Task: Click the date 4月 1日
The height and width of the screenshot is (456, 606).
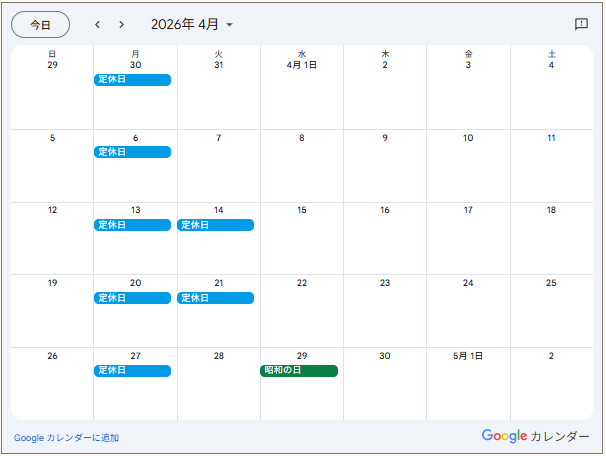Action: [x=302, y=65]
